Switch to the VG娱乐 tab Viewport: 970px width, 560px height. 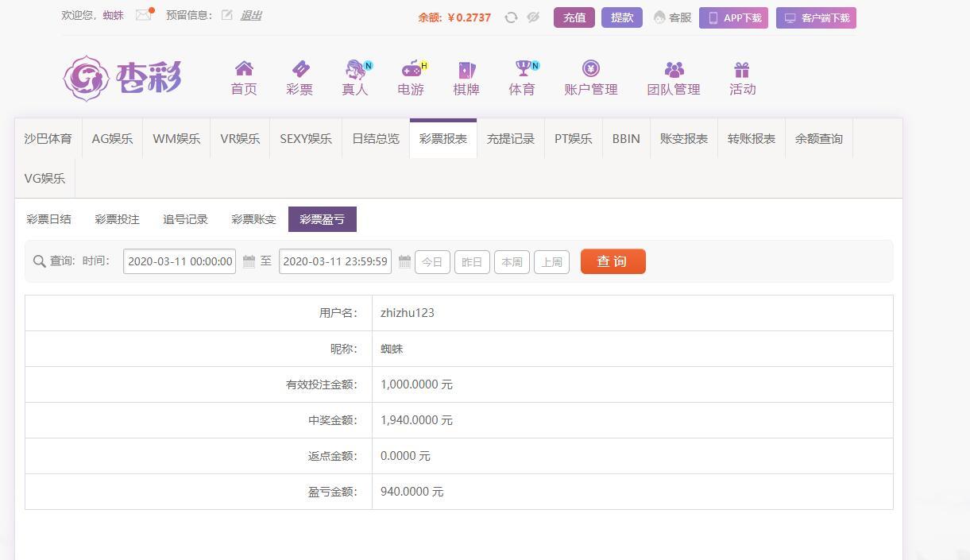44,178
